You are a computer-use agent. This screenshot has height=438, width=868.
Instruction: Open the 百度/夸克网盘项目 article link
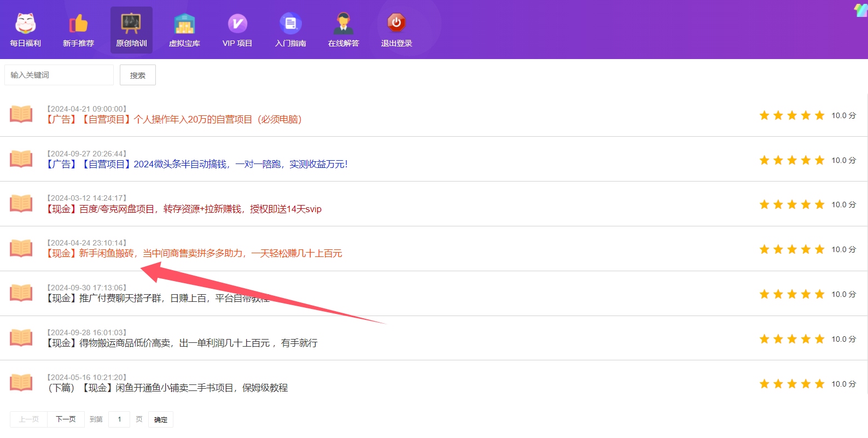pos(184,209)
